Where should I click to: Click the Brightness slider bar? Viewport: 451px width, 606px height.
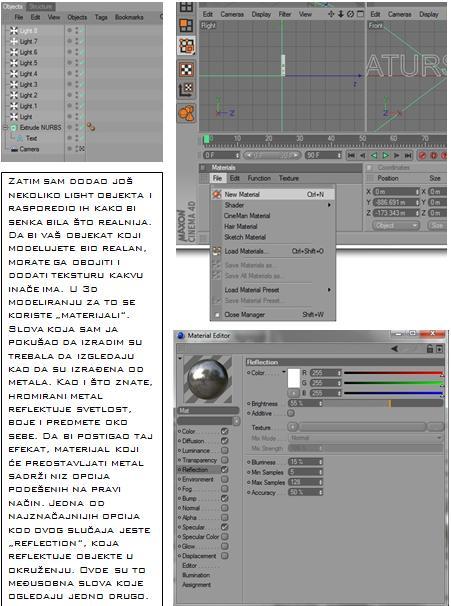(384, 403)
